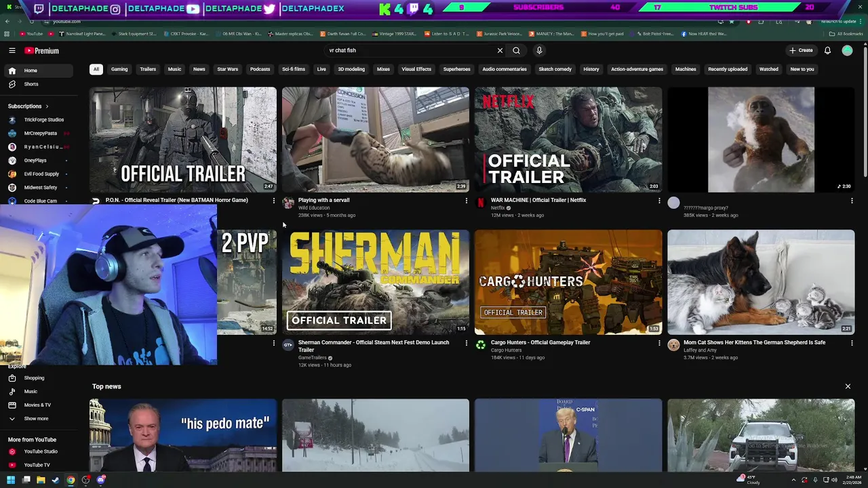Image resolution: width=868 pixels, height=488 pixels.
Task: Select the Sketch comedy chip
Action: click(555, 69)
